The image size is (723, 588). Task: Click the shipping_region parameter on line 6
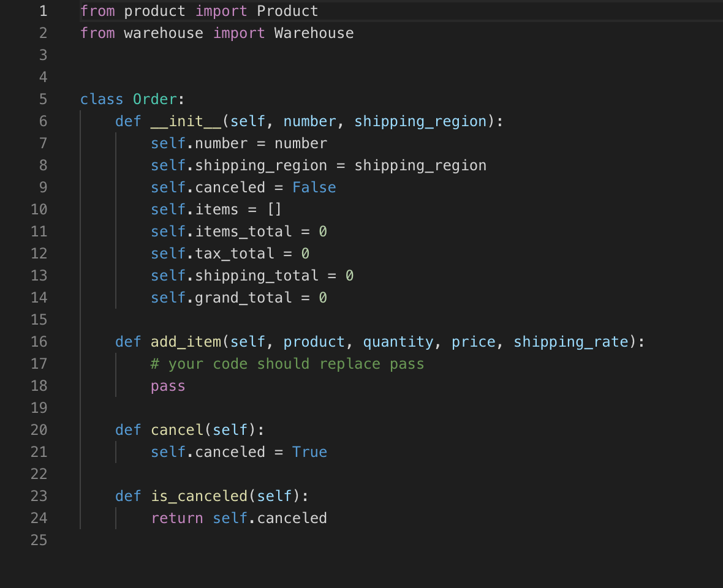(420, 121)
